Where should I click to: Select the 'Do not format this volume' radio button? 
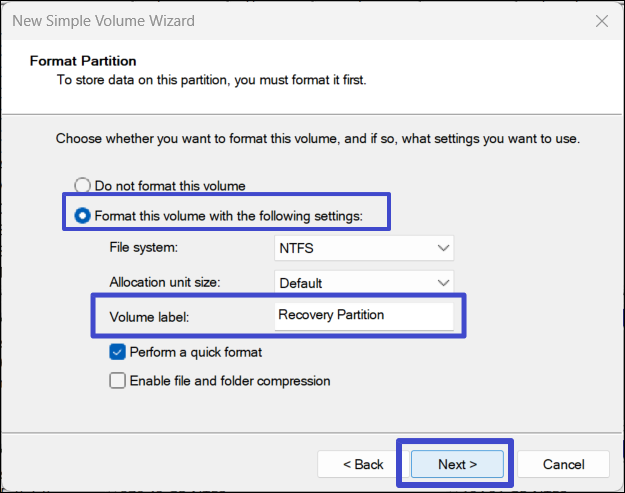pyautogui.click(x=83, y=186)
